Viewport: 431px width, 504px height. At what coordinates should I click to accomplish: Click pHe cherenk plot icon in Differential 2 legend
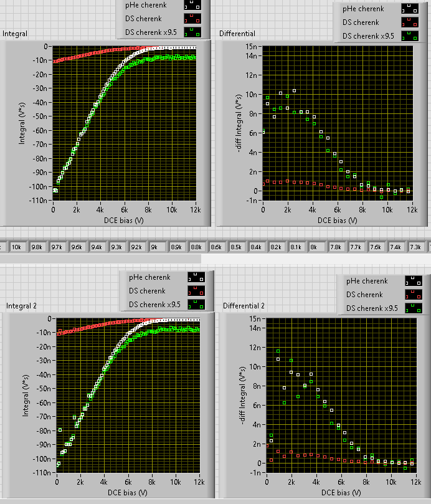[x=414, y=281]
